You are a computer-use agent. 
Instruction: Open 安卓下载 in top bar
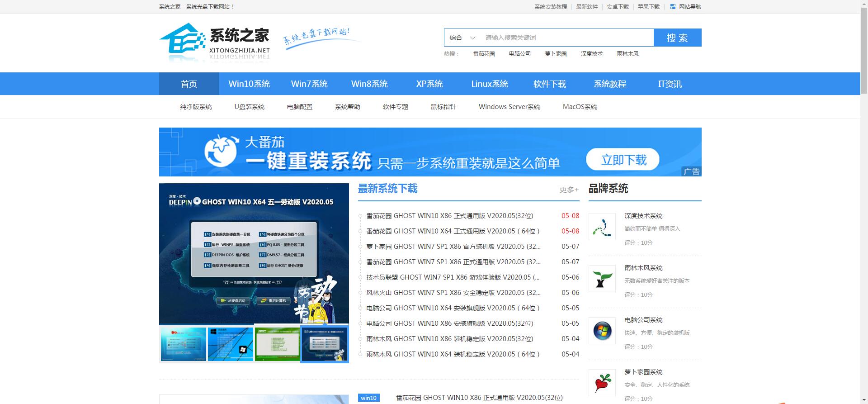(618, 7)
